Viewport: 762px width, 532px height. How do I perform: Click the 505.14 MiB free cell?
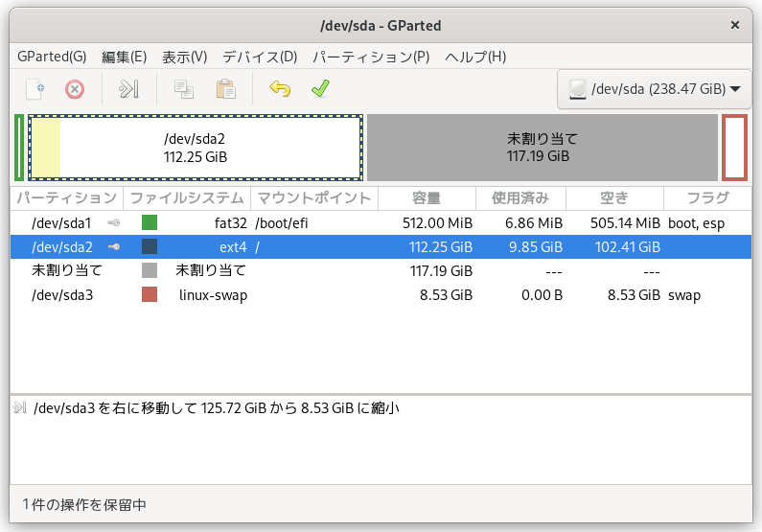[x=625, y=223]
